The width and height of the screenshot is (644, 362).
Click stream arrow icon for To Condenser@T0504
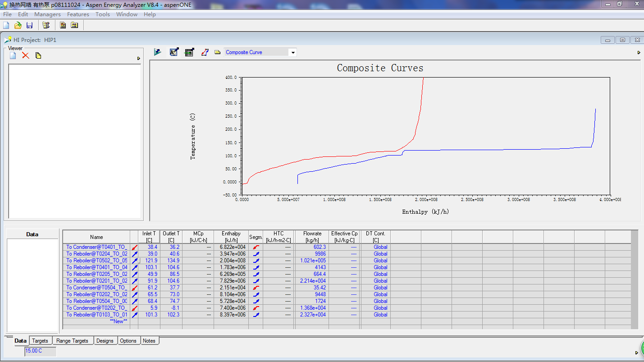[135, 288]
